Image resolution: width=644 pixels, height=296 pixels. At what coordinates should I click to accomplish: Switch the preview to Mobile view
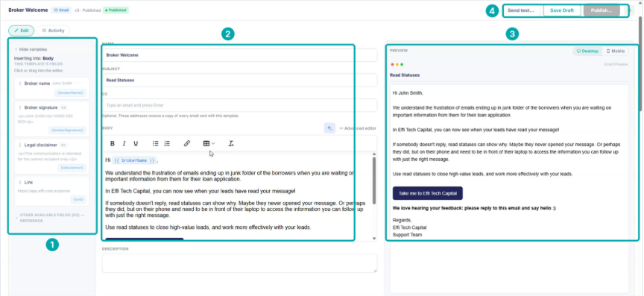pos(616,51)
